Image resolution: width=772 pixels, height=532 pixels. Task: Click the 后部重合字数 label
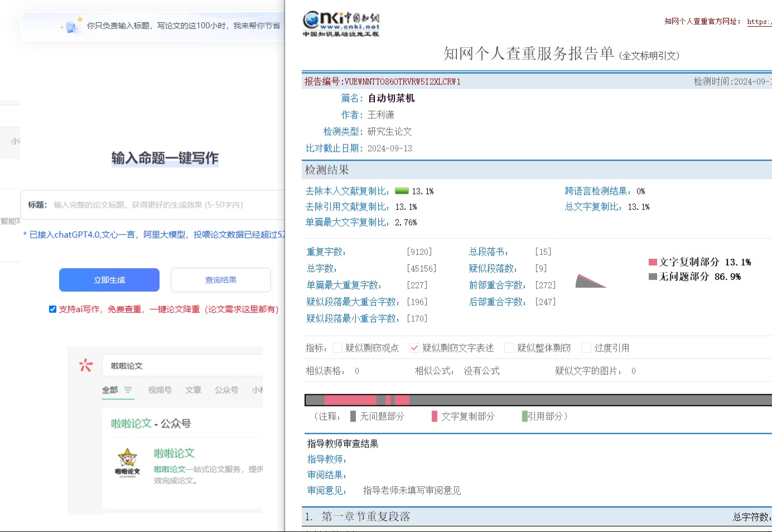[498, 302]
